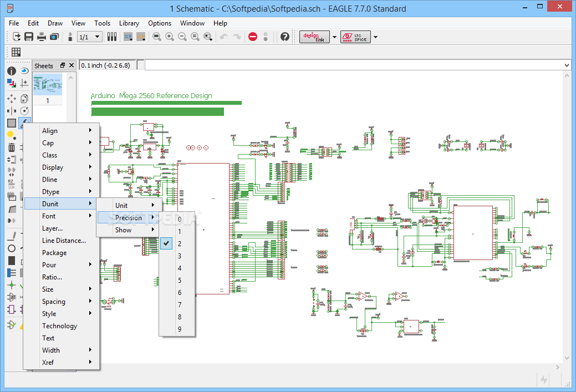The width and height of the screenshot is (576, 392).
Task: Click the LTC Spice button
Action: pyautogui.click(x=355, y=37)
